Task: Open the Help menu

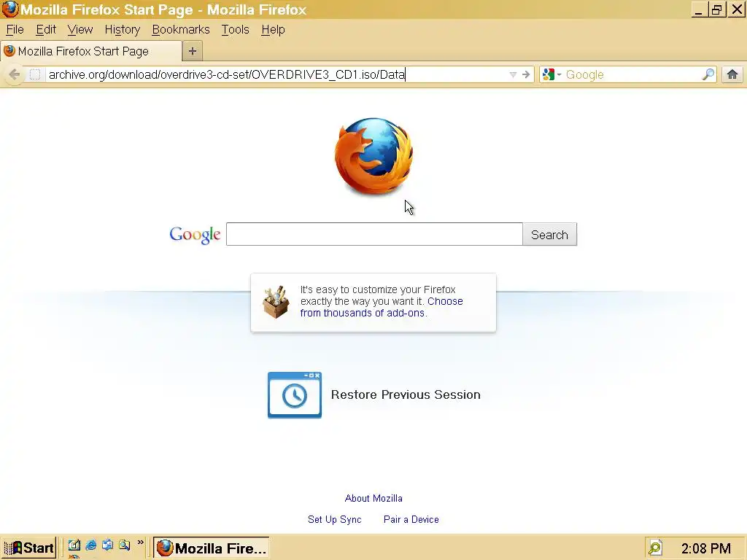Action: click(x=273, y=29)
